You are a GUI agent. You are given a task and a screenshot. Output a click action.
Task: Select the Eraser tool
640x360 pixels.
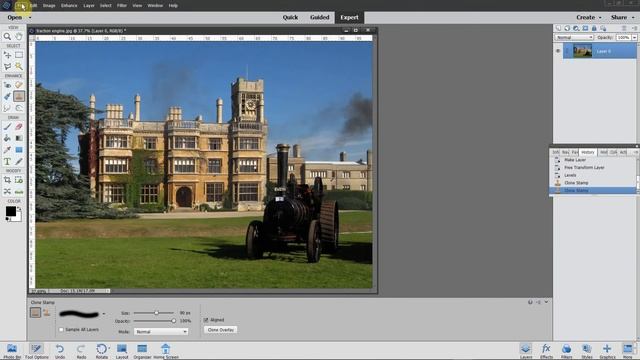pos(19,127)
